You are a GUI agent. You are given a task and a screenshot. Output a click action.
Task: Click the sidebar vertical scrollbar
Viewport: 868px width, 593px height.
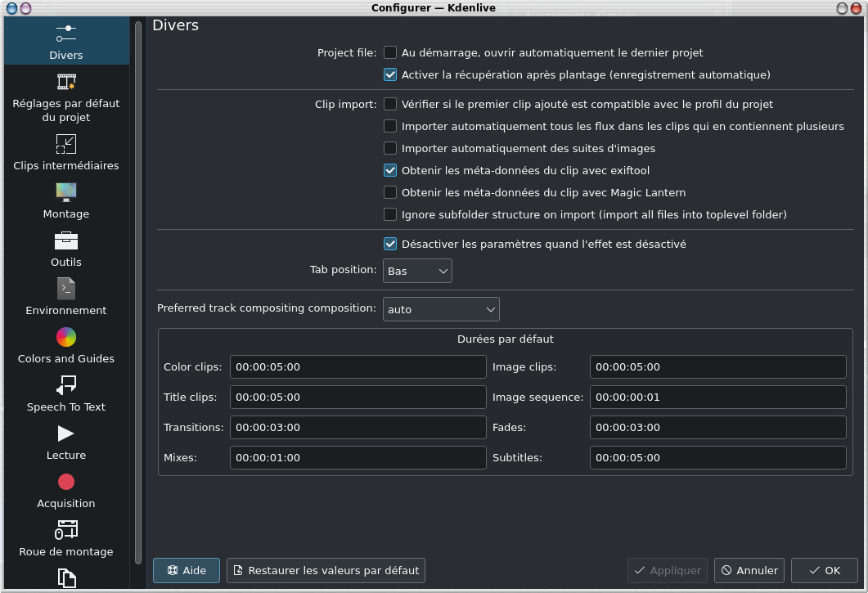pyautogui.click(x=137, y=292)
